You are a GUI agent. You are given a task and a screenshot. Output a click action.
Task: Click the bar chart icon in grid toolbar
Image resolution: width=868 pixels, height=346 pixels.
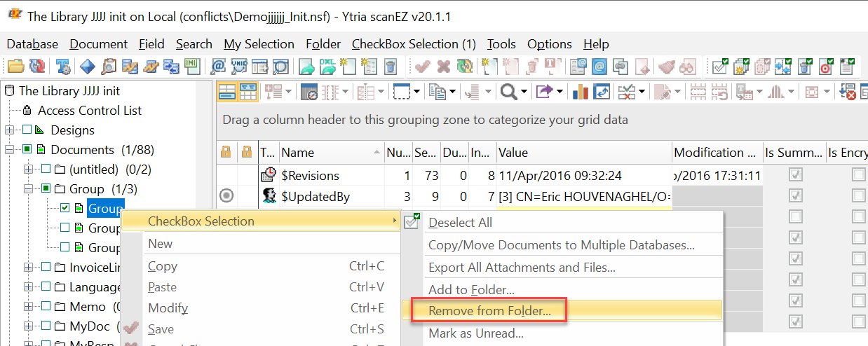click(580, 92)
